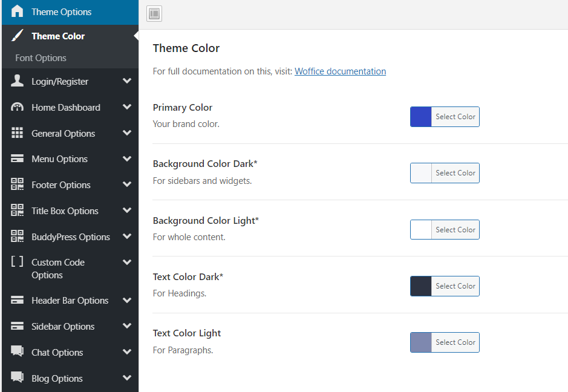Open the Font Options submenu item

click(41, 58)
